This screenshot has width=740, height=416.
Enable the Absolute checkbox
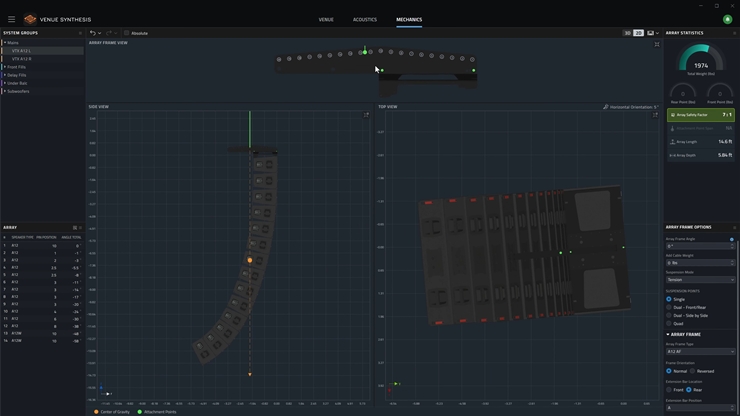click(x=128, y=33)
